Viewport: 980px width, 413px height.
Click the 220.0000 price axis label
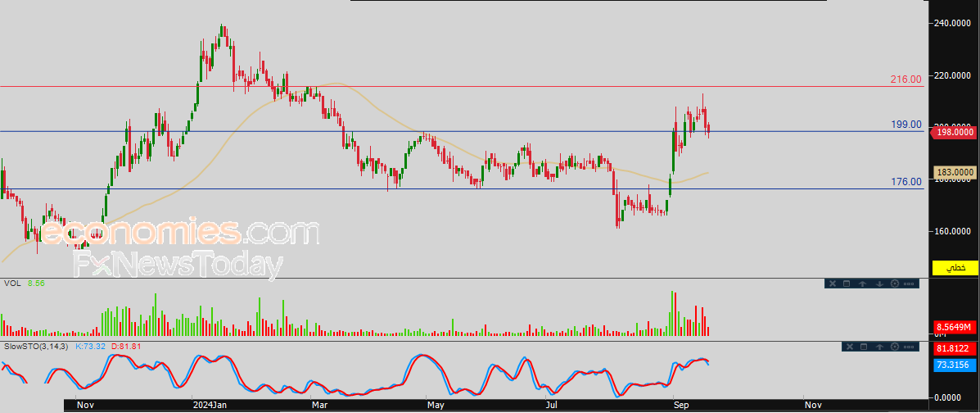[954, 75]
